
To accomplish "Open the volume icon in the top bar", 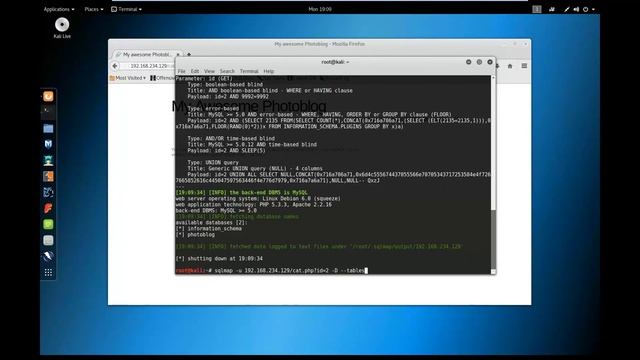I will pos(576,9).
